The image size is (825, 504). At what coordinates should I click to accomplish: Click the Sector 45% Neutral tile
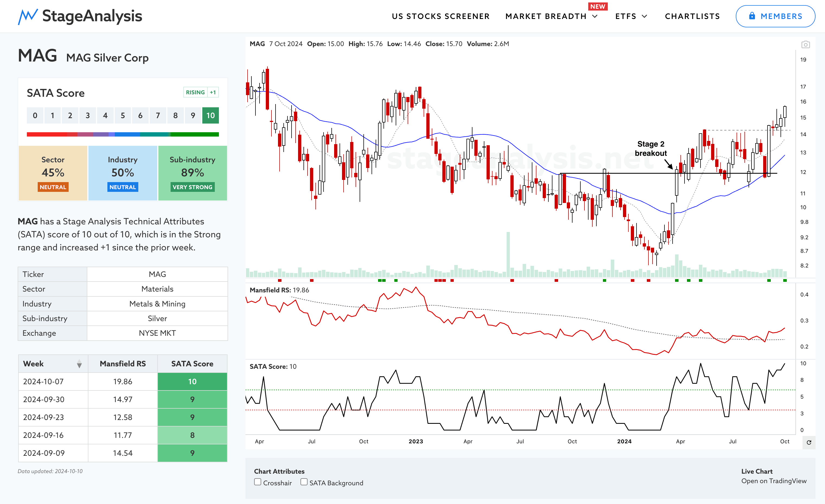click(53, 173)
